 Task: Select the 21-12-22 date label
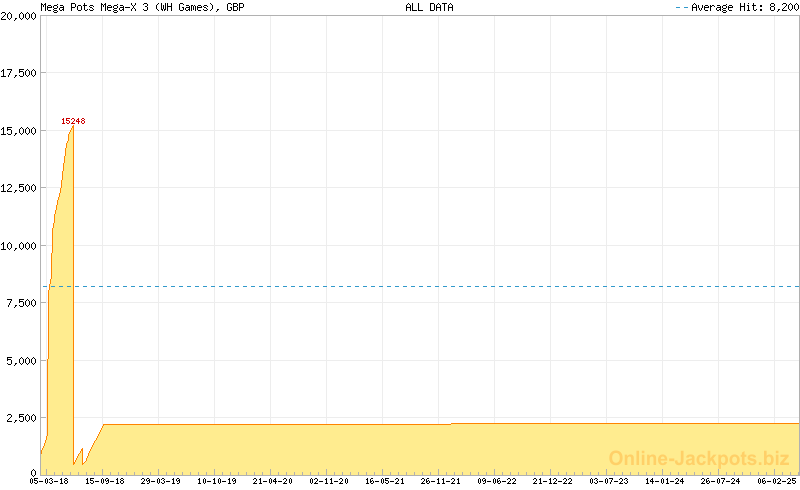pyautogui.click(x=553, y=481)
